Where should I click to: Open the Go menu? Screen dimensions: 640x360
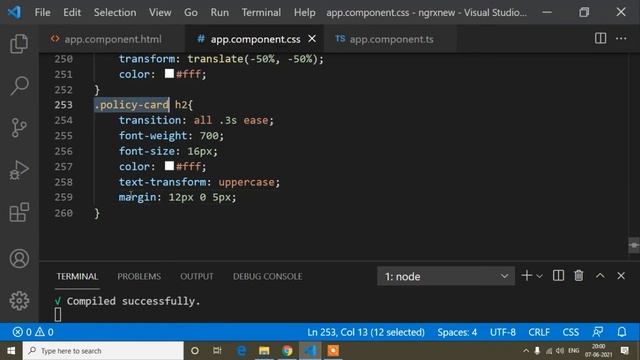point(191,12)
